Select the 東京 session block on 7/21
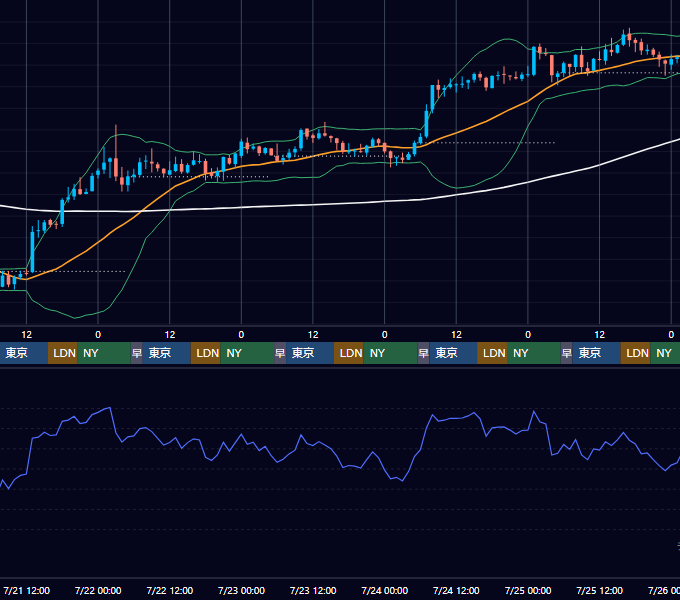 [23, 353]
